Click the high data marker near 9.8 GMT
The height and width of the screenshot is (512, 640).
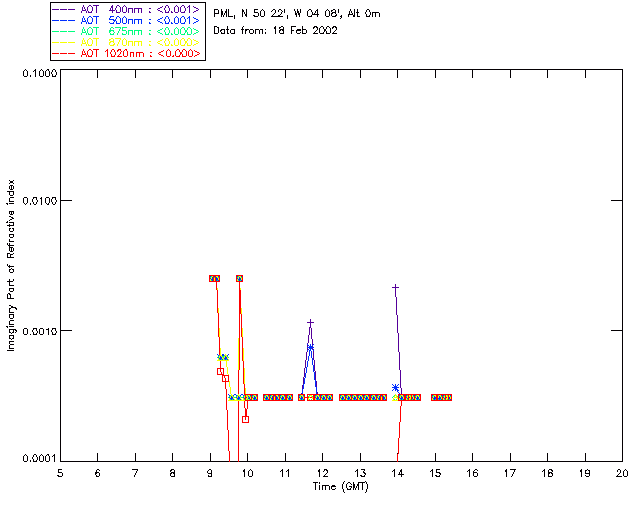tap(240, 278)
